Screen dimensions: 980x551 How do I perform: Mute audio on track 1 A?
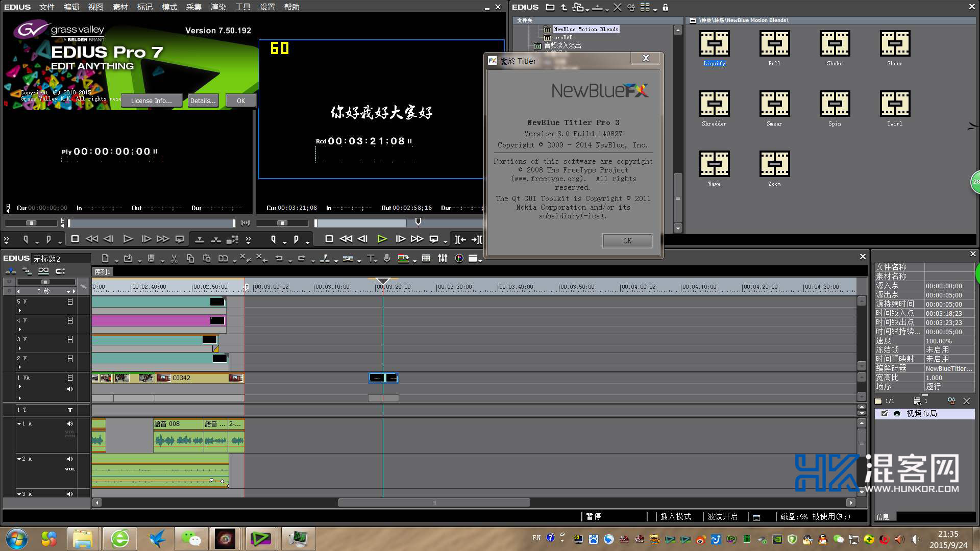click(x=70, y=423)
